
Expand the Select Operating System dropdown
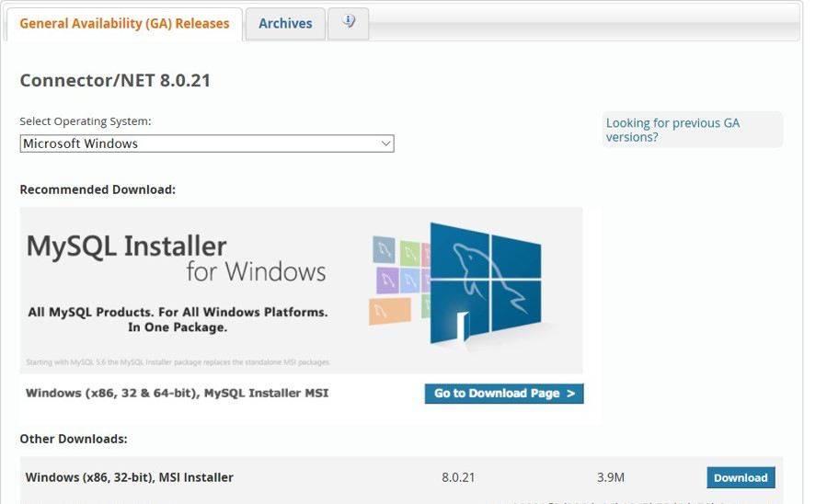pos(207,143)
